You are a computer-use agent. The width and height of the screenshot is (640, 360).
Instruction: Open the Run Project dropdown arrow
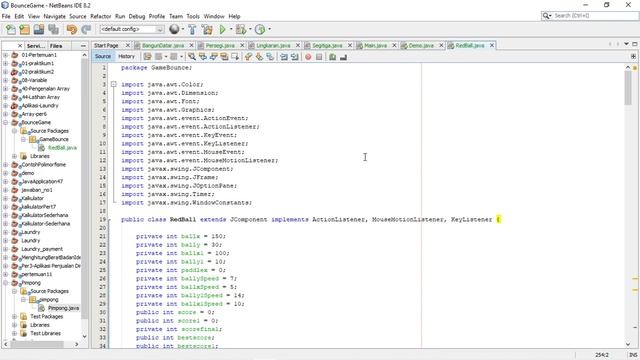tap(231, 29)
